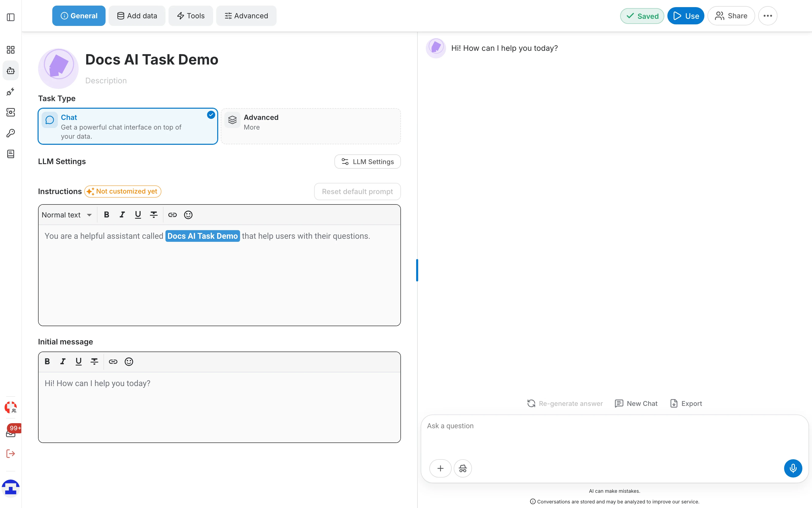Open the user profile avatar at bottom
812x508 pixels.
click(x=11, y=488)
